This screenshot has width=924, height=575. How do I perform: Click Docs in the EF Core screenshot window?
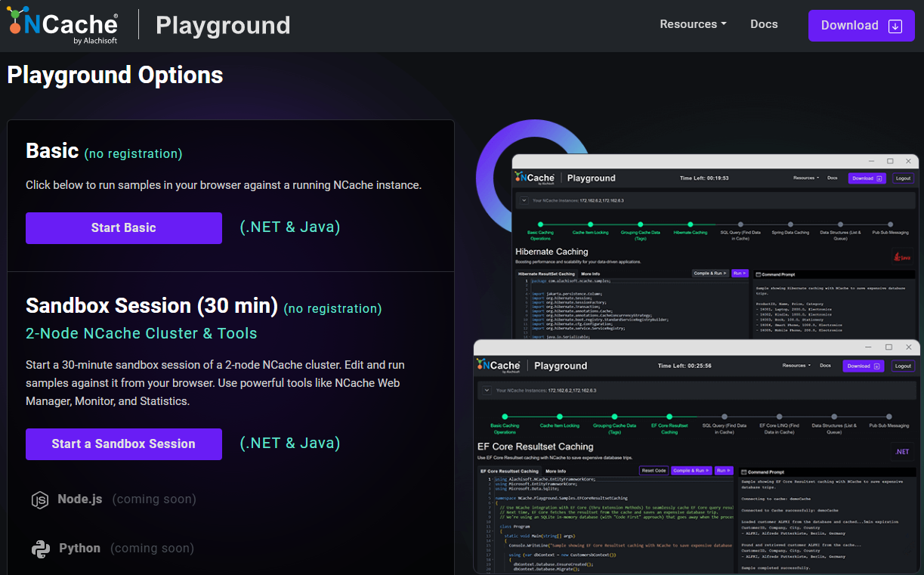[x=825, y=366]
